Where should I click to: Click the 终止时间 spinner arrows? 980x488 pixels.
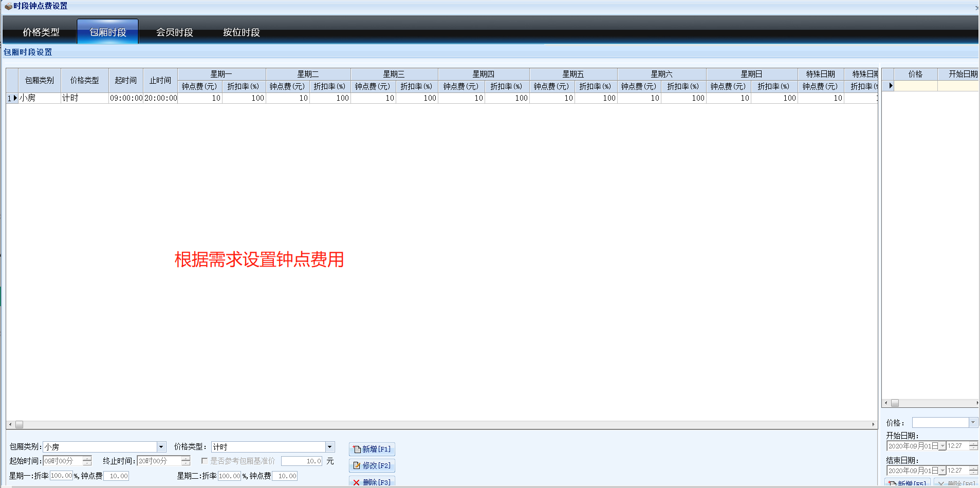186,461
